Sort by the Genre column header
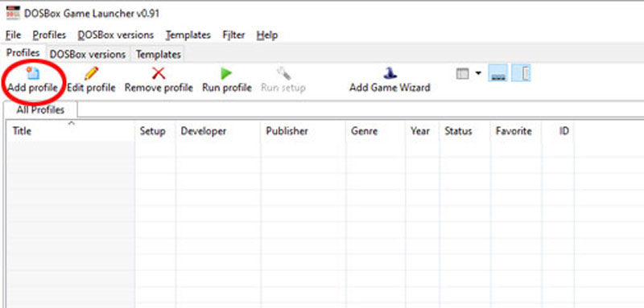 (x=376, y=131)
